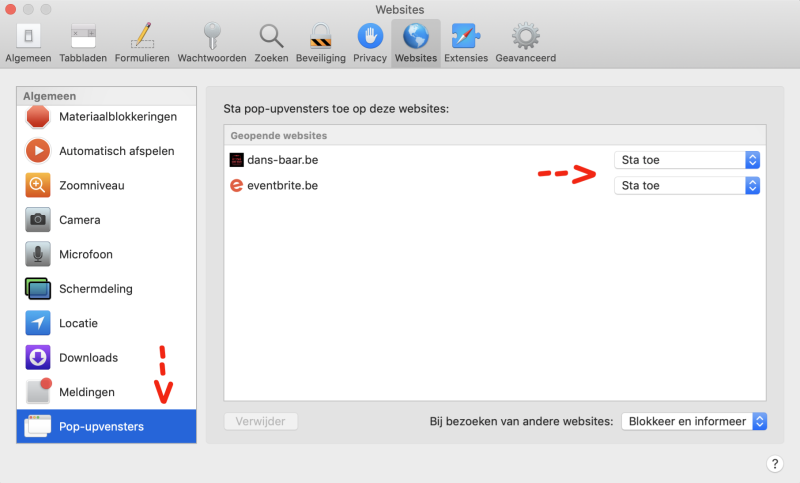Open the Privacy hand icon
800x483 pixels.
point(370,36)
